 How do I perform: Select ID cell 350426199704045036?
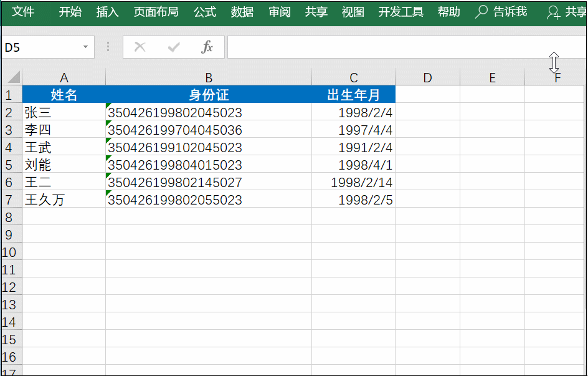click(209, 130)
